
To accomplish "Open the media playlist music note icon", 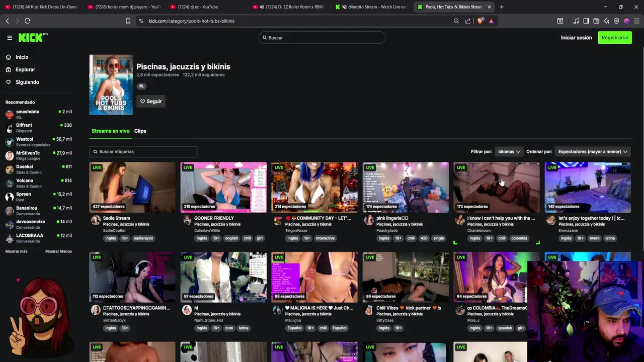I will tap(576, 21).
